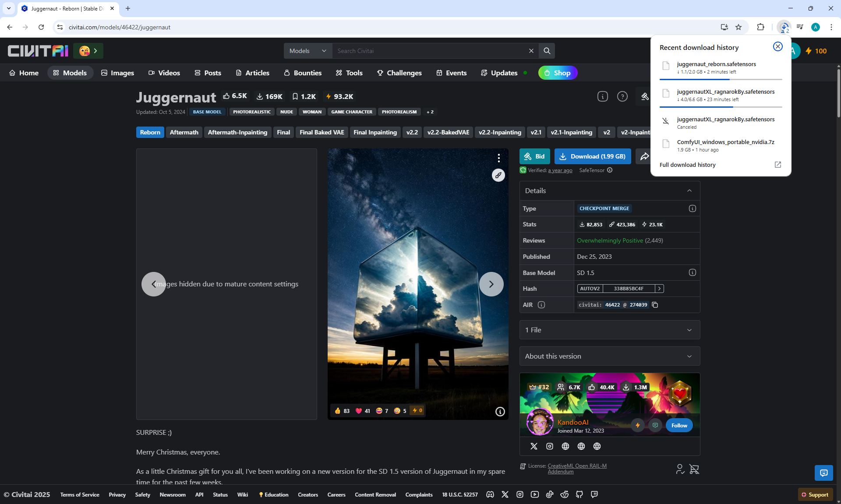
Task: Open the Bounties navigation menu item
Action: point(303,73)
